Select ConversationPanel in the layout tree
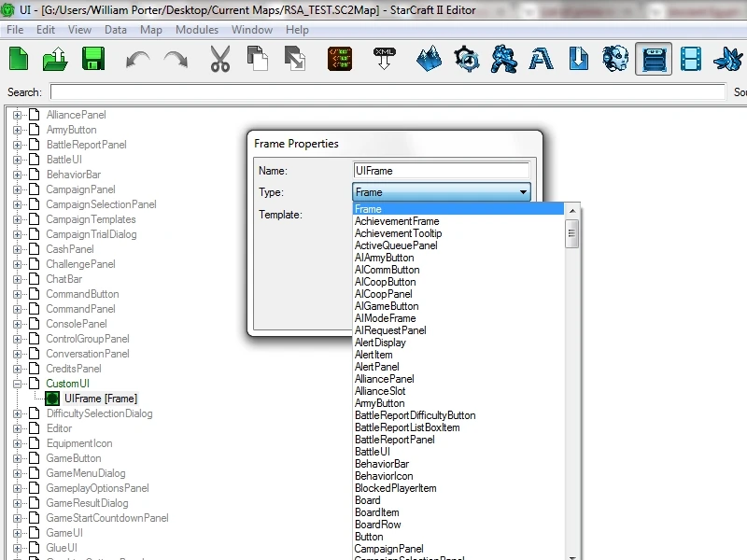The image size is (747, 560). click(x=88, y=354)
